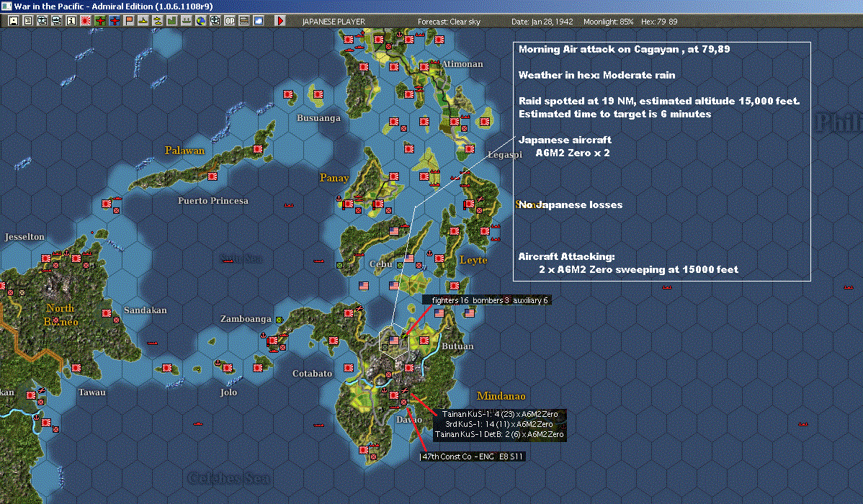Viewport: 863px width, 504px height.
Task: Select the US flag unit at Cagayan hex
Action: tap(394, 341)
